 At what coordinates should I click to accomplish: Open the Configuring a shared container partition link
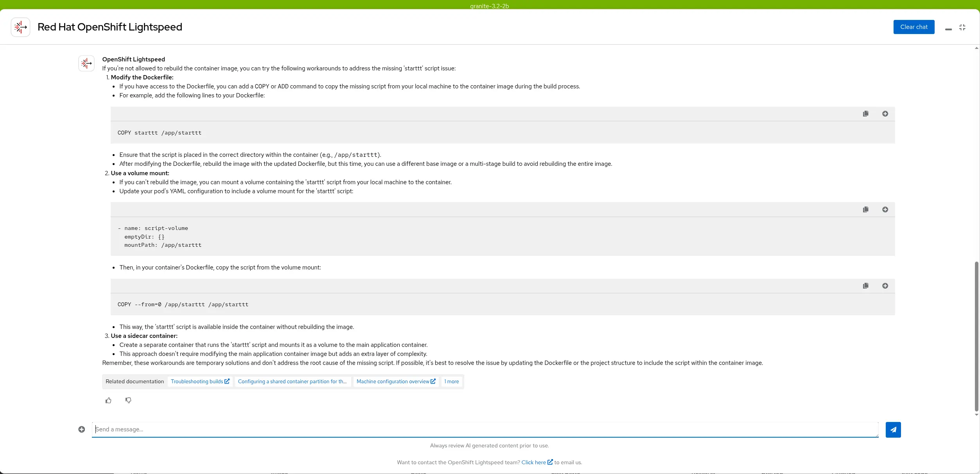(293, 382)
